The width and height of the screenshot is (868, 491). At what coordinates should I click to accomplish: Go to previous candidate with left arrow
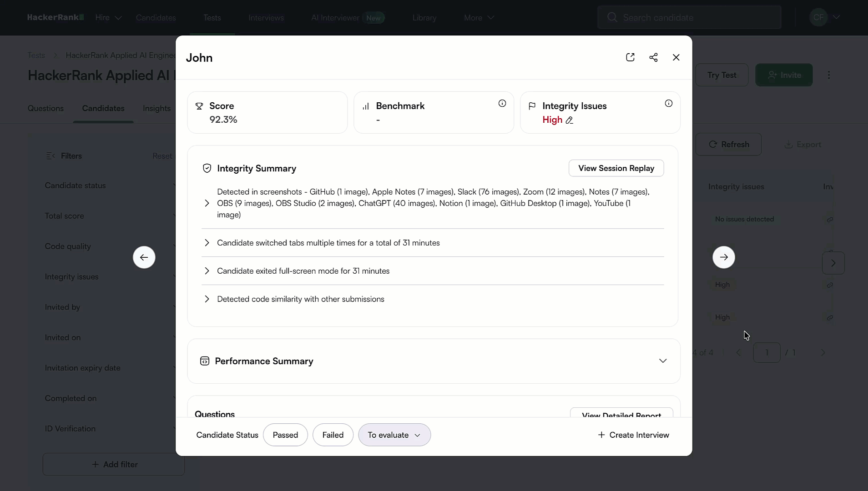[x=144, y=257]
